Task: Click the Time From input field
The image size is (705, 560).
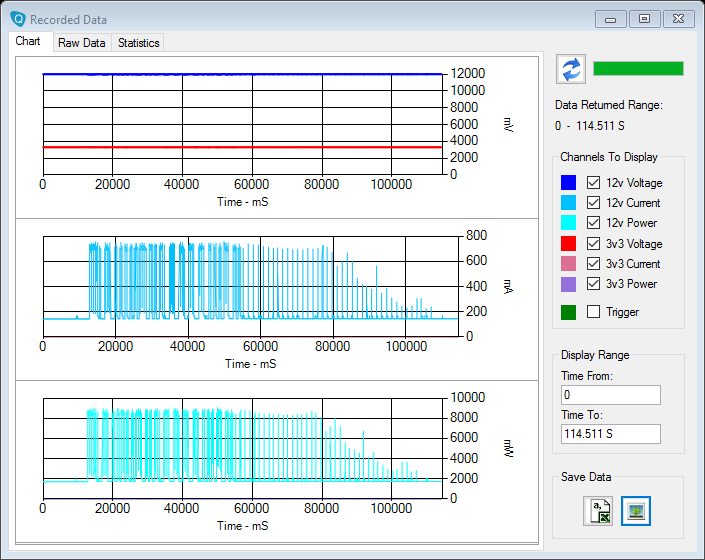Action: click(x=610, y=395)
